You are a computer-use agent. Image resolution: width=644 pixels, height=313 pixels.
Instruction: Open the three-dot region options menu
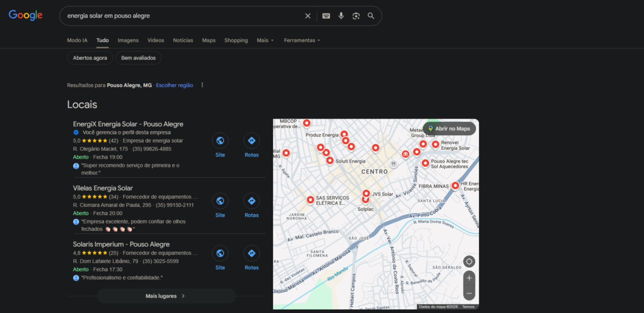[202, 85]
